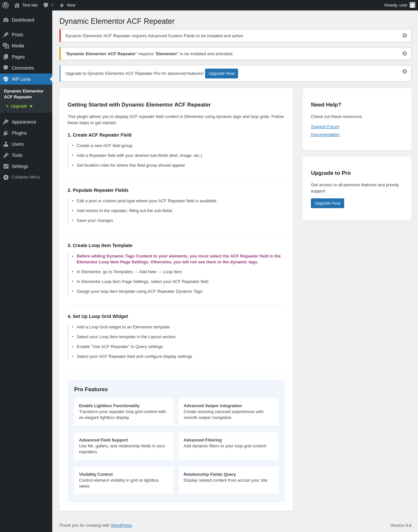This screenshot has height=532, width=418.
Task: Click the Posts pin icon
Action: (x=6, y=35)
